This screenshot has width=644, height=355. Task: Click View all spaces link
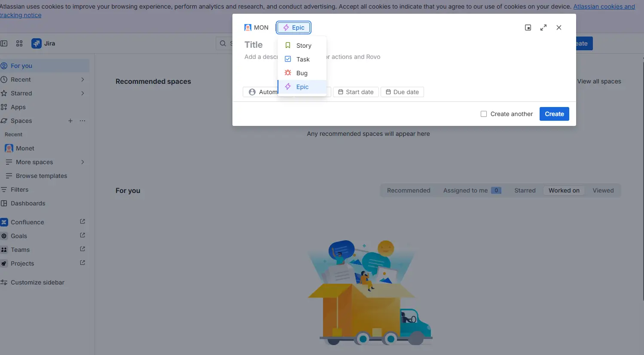coord(599,81)
